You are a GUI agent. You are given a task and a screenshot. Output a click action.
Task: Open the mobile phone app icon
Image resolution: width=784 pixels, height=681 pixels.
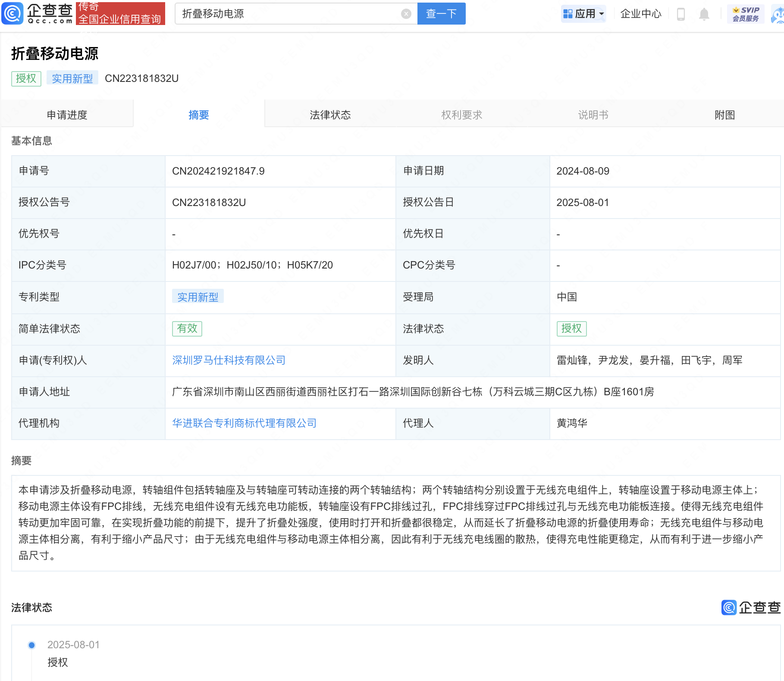(x=681, y=14)
